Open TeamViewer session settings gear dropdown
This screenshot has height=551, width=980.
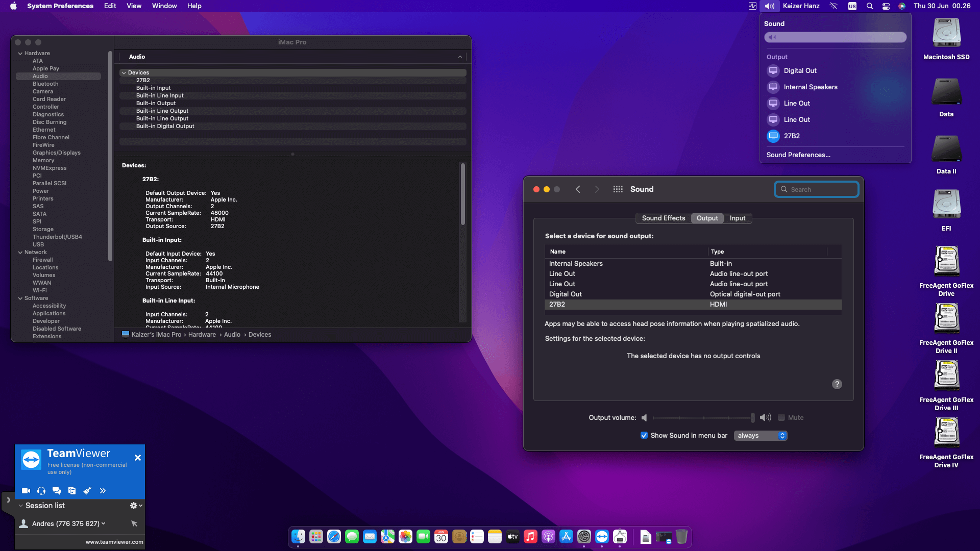click(x=136, y=506)
